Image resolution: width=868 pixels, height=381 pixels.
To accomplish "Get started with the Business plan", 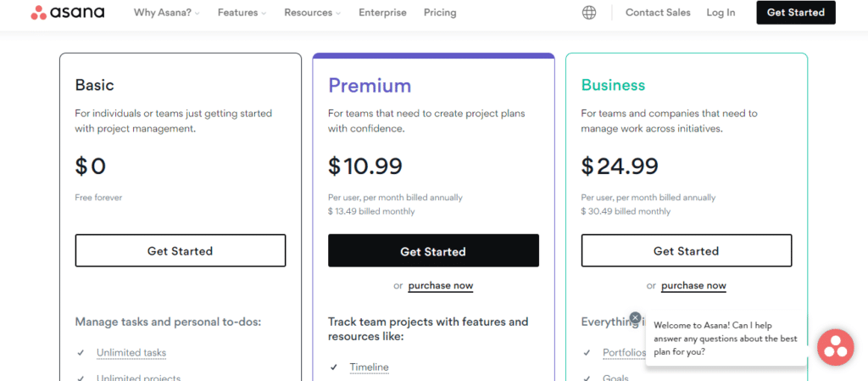I will 687,251.
